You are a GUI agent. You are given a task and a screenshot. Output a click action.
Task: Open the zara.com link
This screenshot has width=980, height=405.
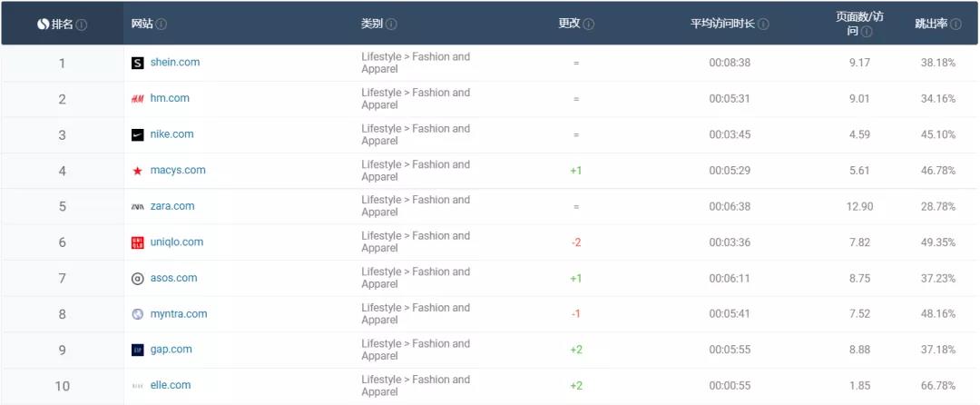171,205
